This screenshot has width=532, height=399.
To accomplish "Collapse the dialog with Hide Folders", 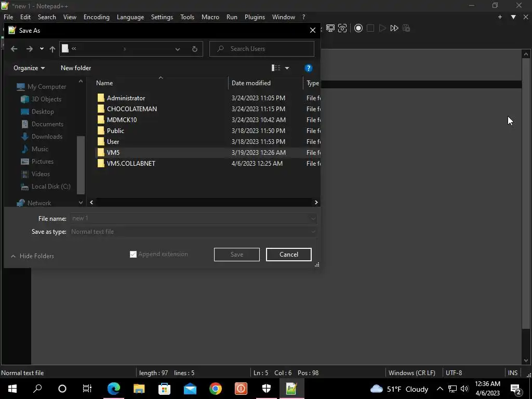I will tap(33, 256).
